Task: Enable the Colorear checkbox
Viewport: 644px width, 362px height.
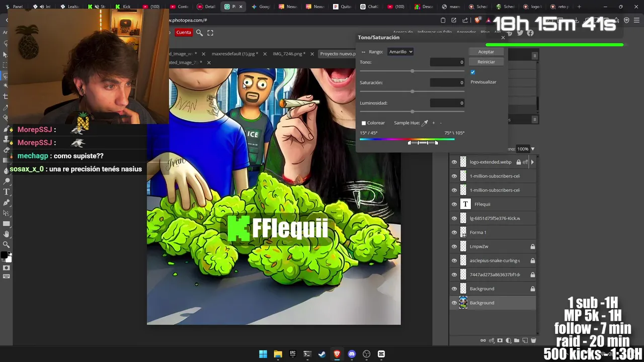Action: pos(364,123)
